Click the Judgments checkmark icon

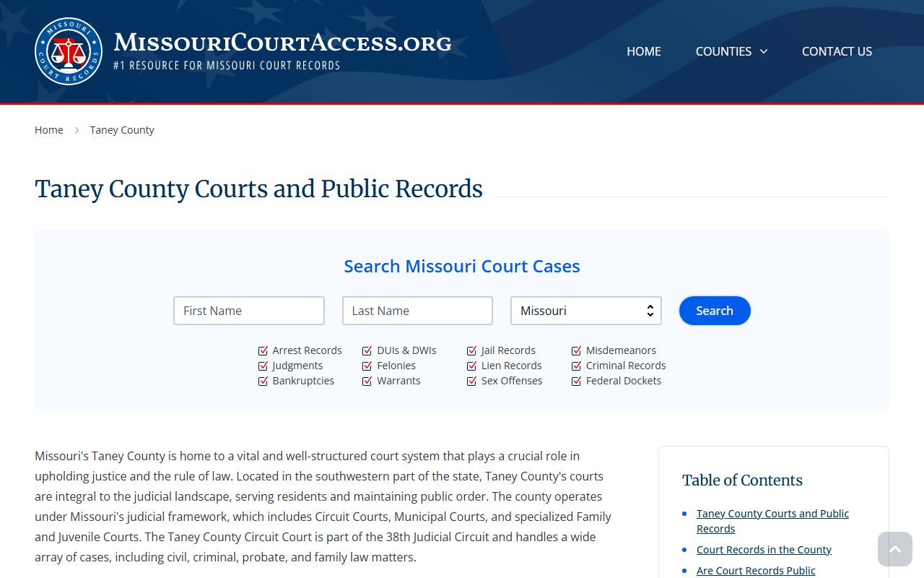pos(263,366)
